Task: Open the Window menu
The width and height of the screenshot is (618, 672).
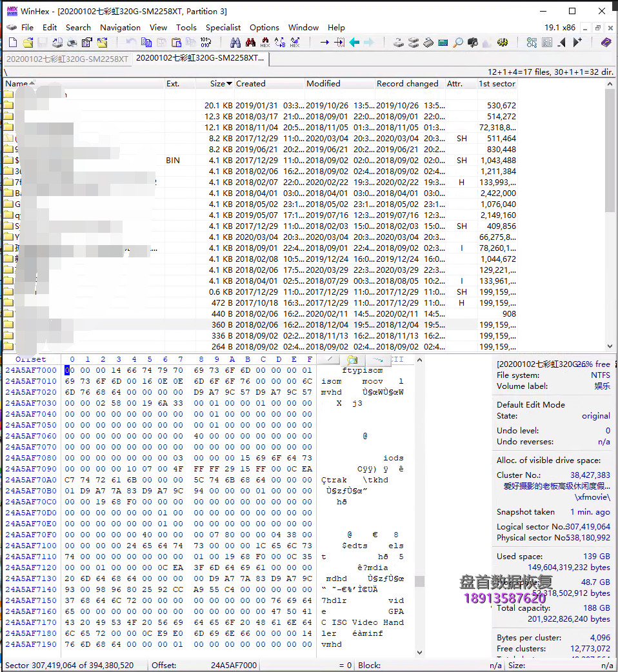Action: click(x=303, y=28)
